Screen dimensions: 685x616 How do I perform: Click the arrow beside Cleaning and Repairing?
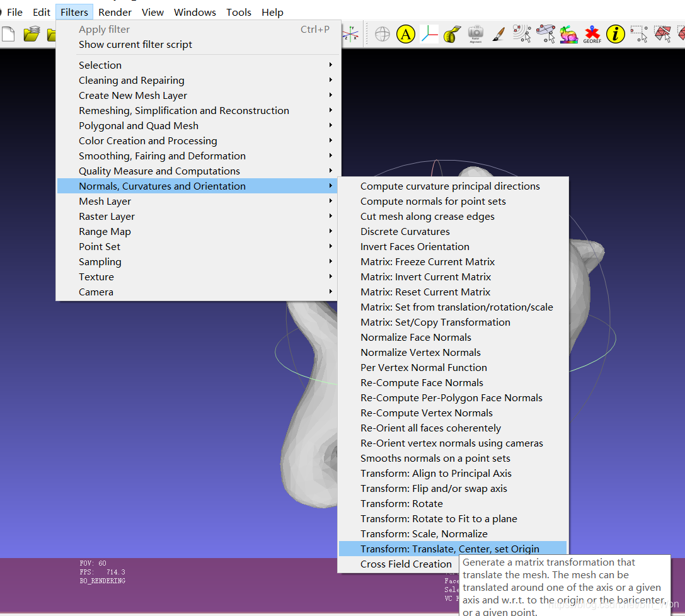(x=331, y=80)
